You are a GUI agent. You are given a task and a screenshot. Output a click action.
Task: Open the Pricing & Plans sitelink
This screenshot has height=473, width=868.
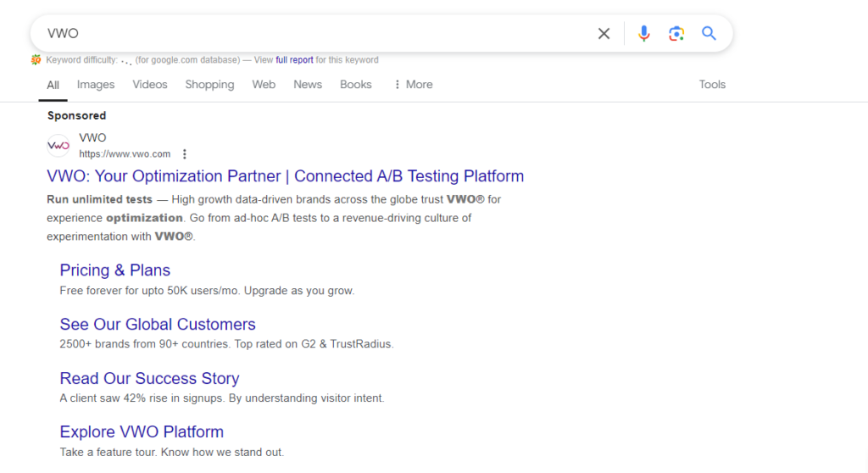point(114,270)
